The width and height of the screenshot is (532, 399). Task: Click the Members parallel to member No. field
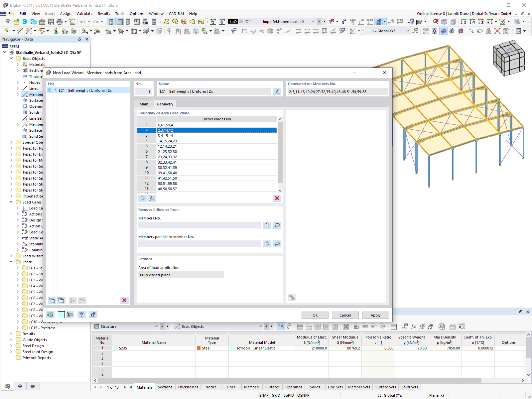pyautogui.click(x=200, y=244)
